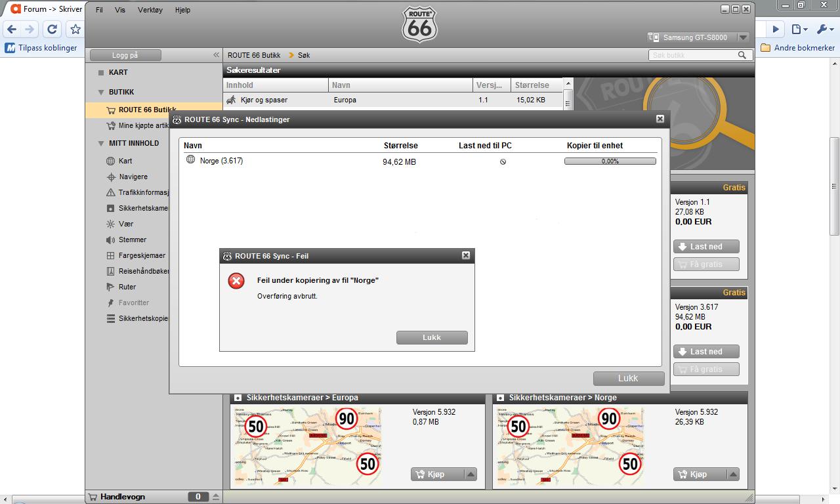Click the Kopier til enhet progress bar
The image size is (840, 504).
(x=610, y=161)
